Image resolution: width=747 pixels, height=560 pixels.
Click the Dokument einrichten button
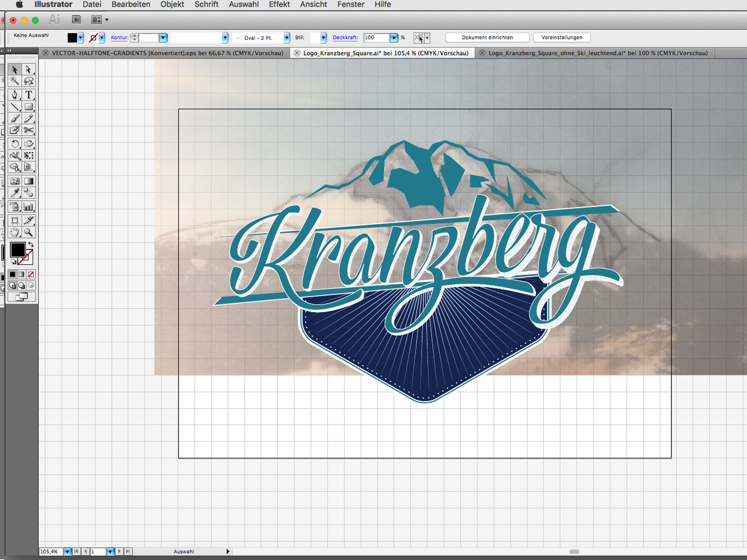(x=487, y=37)
